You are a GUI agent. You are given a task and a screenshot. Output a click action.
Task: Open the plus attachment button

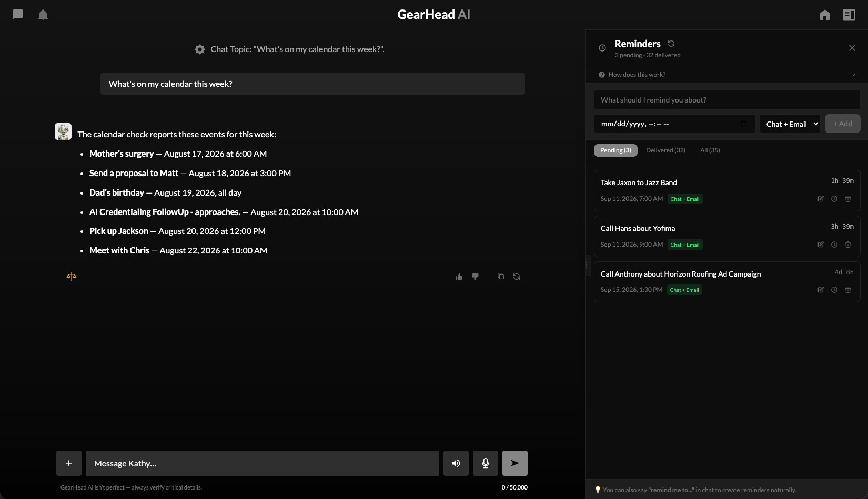[x=69, y=463]
